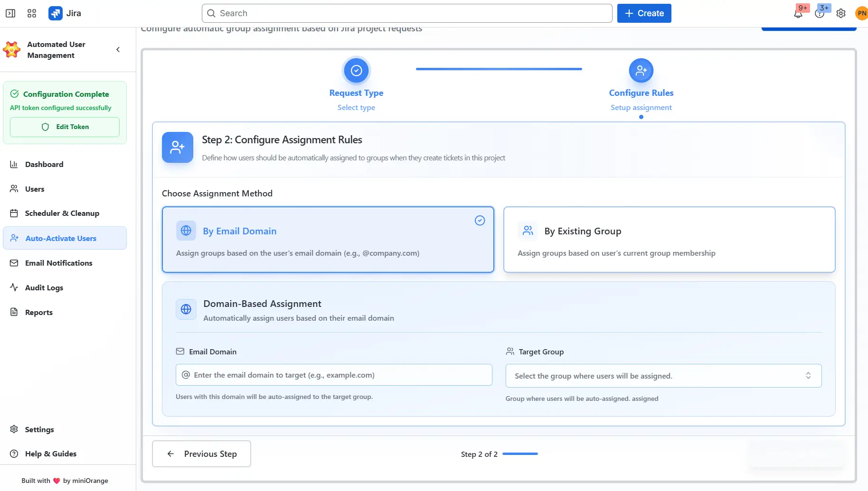This screenshot has width=868, height=491.
Task: Click the Jira logo
Action: click(x=65, y=13)
